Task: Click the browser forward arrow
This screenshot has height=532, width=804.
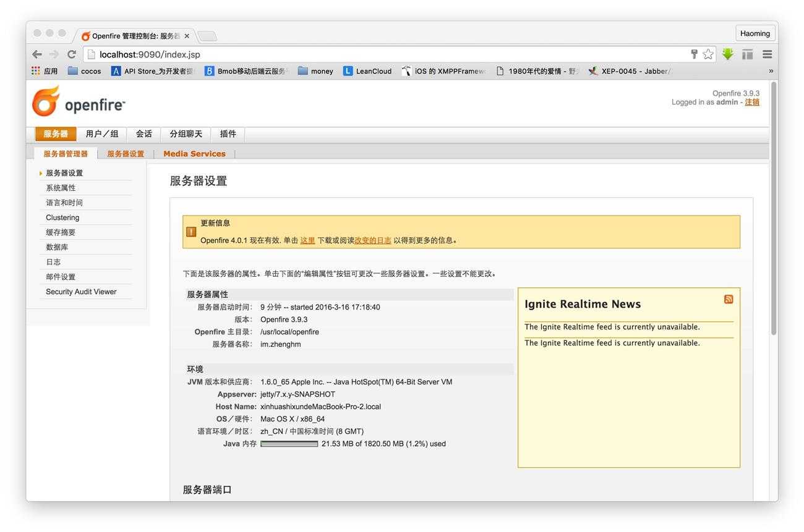Action: click(x=54, y=54)
